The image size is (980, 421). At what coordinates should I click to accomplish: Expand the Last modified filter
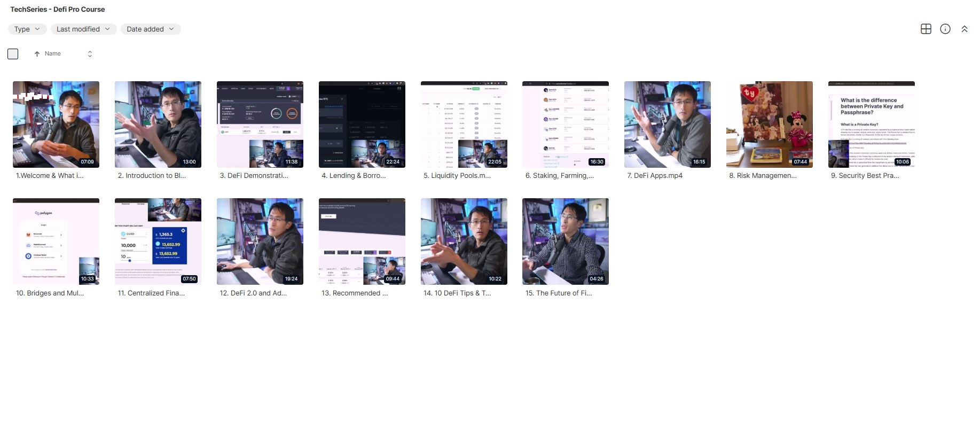83,29
